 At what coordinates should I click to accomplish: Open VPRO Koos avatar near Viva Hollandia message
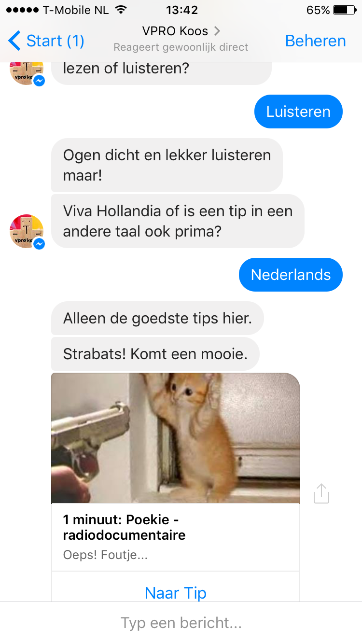(27, 232)
